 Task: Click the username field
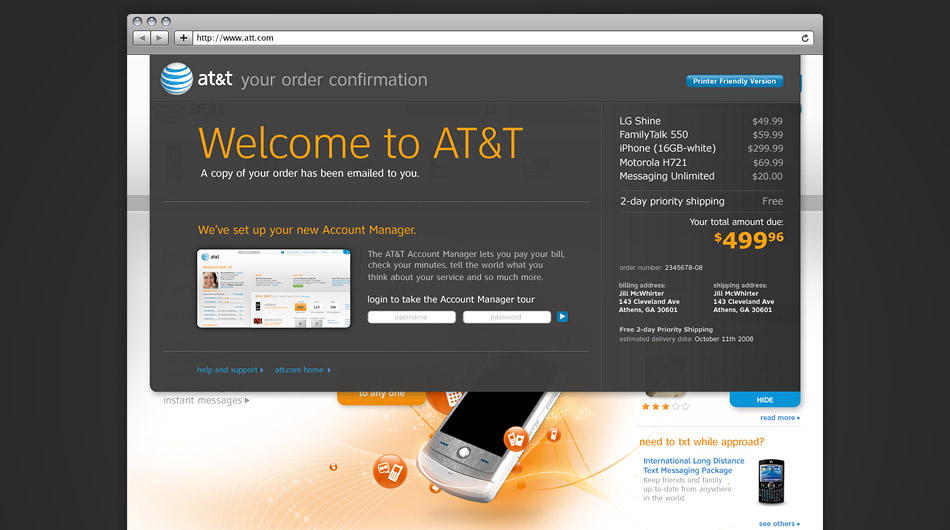tap(411, 317)
